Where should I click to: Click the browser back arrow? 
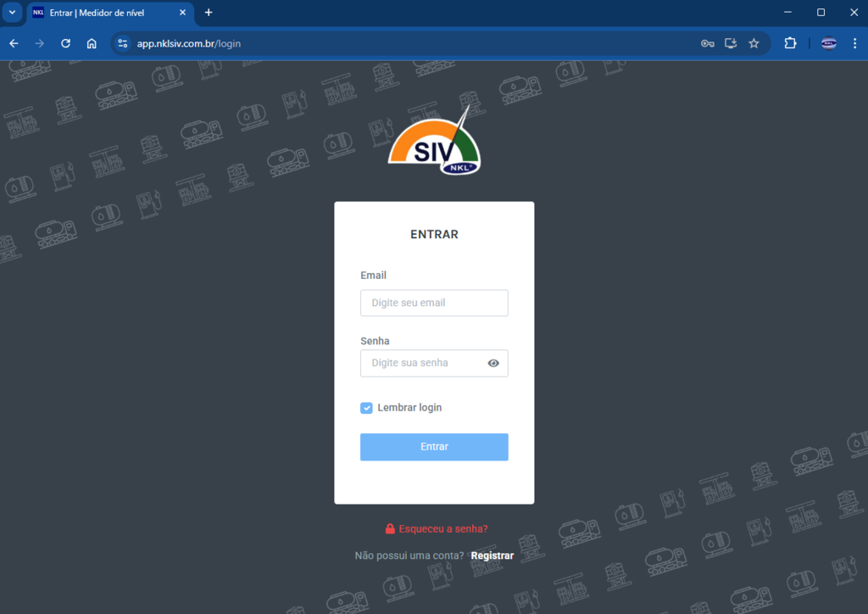pos(14,43)
